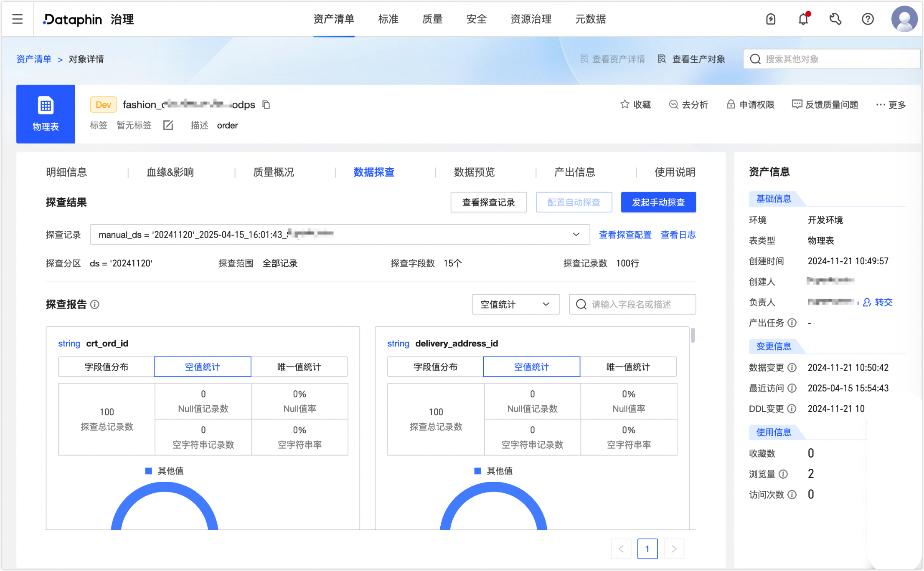This screenshot has height=571, width=924.
Task: Click the edit tags pencil icon
Action: pos(168,125)
